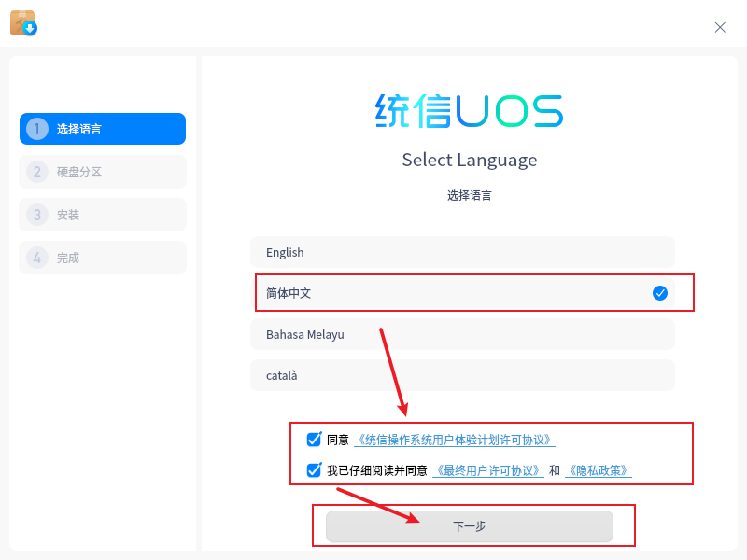Select Bahasa Melayu language option
Image resolution: width=747 pixels, height=560 pixels.
coord(462,334)
